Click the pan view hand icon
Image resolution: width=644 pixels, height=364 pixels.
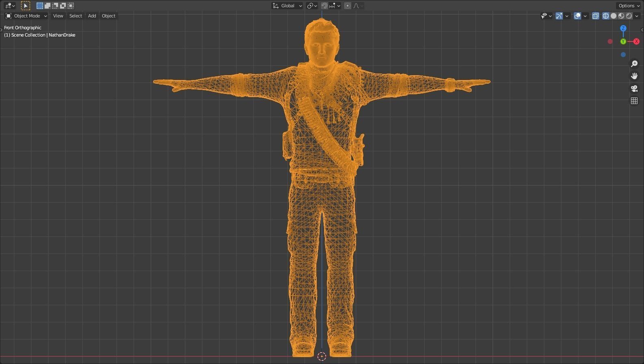pyautogui.click(x=634, y=76)
